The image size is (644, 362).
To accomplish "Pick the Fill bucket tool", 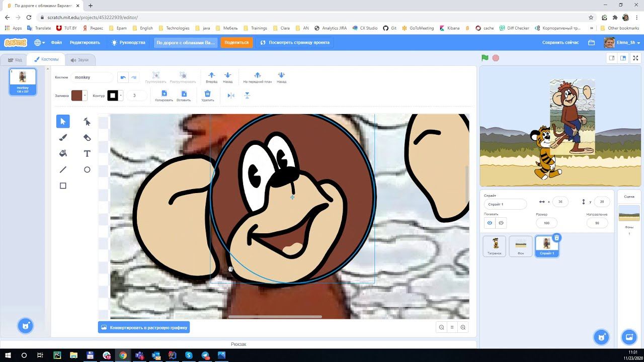I will (x=63, y=153).
